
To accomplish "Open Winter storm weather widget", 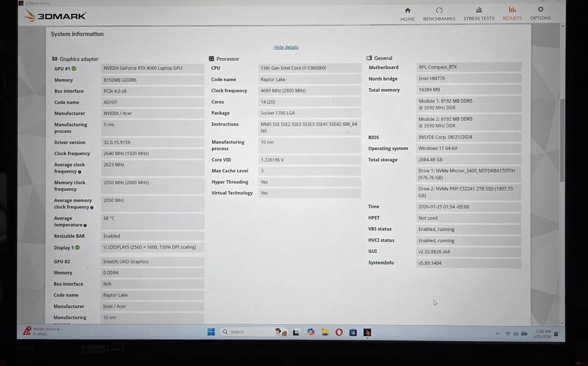I will click(x=43, y=331).
